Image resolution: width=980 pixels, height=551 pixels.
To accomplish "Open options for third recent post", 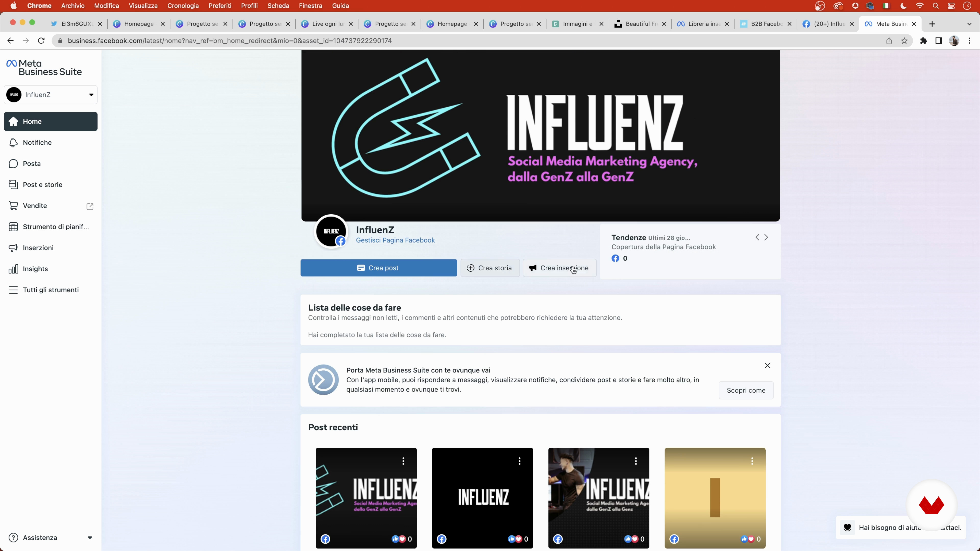I will [x=636, y=461].
